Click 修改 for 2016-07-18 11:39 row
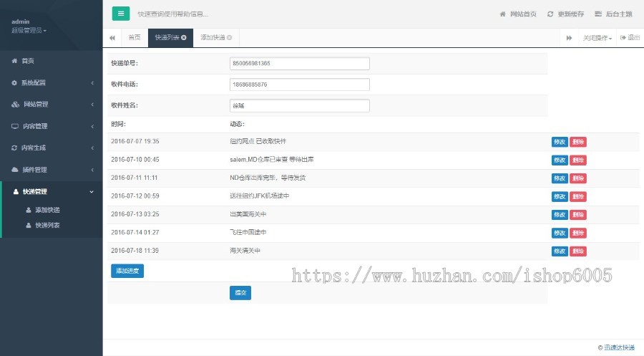Image resolution: width=644 pixels, height=356 pixels. [x=560, y=251]
